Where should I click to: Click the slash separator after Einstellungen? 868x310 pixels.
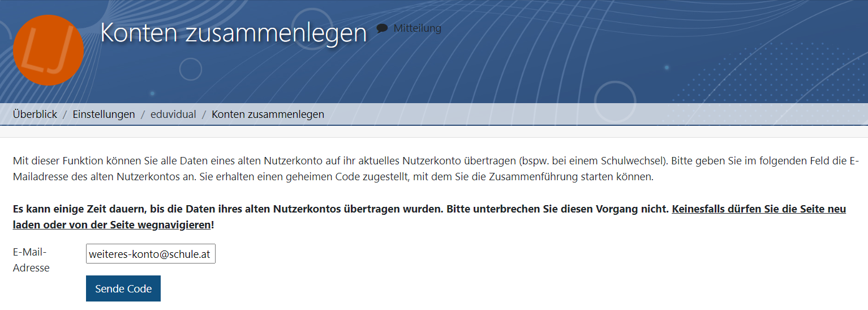[143, 114]
